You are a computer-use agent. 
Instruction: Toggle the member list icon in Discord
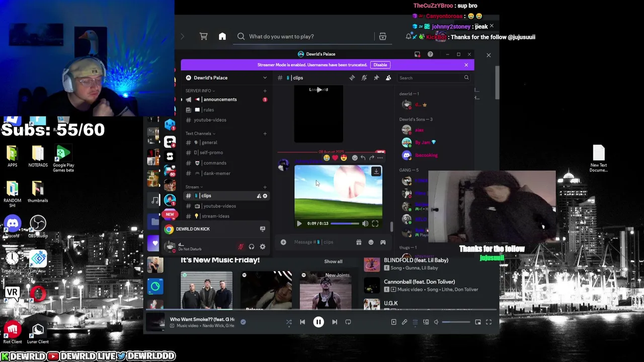pyautogui.click(x=388, y=78)
